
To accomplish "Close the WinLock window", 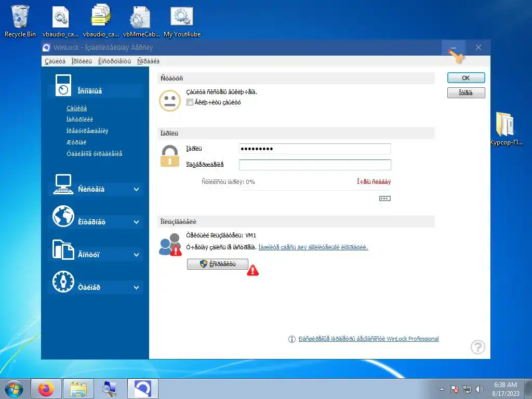I will tap(478, 47).
